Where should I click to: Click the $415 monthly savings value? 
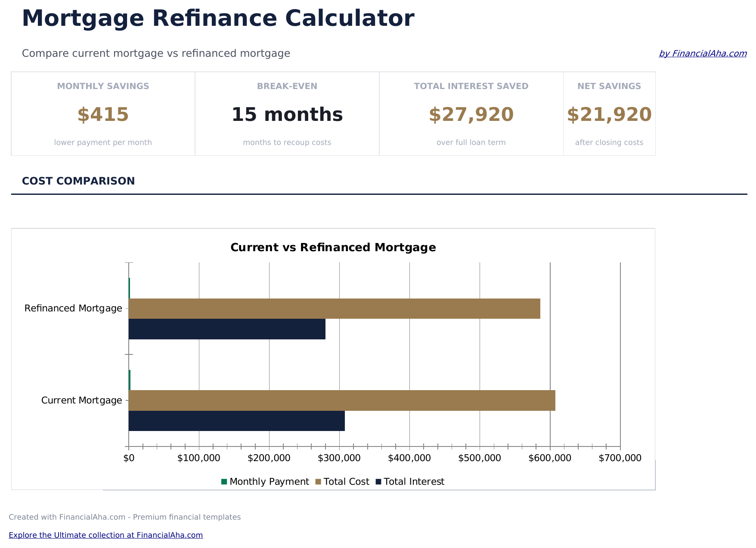(x=103, y=115)
